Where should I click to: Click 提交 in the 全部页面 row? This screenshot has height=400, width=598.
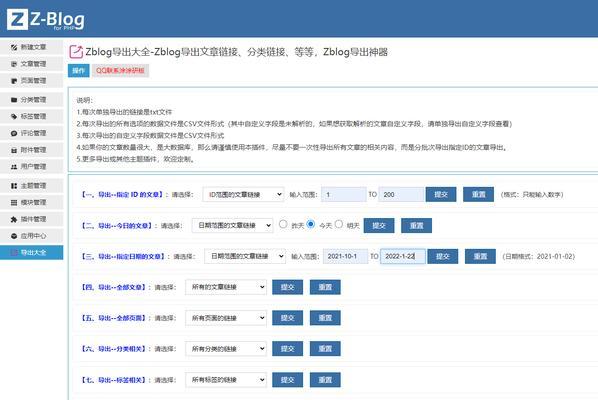click(288, 318)
